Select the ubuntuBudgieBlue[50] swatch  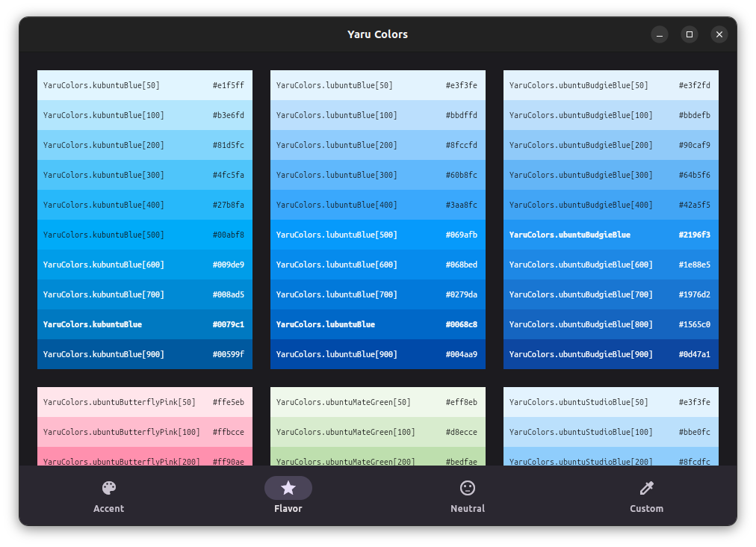point(611,85)
